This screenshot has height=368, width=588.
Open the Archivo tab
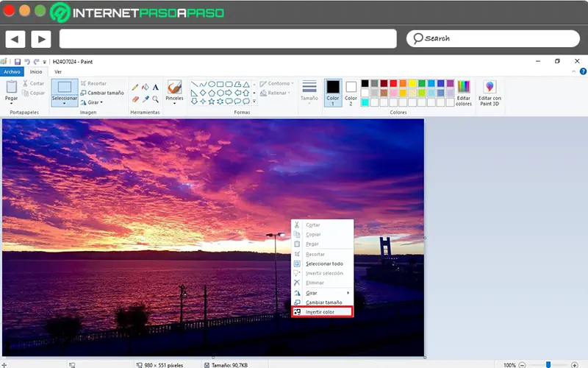(x=12, y=71)
